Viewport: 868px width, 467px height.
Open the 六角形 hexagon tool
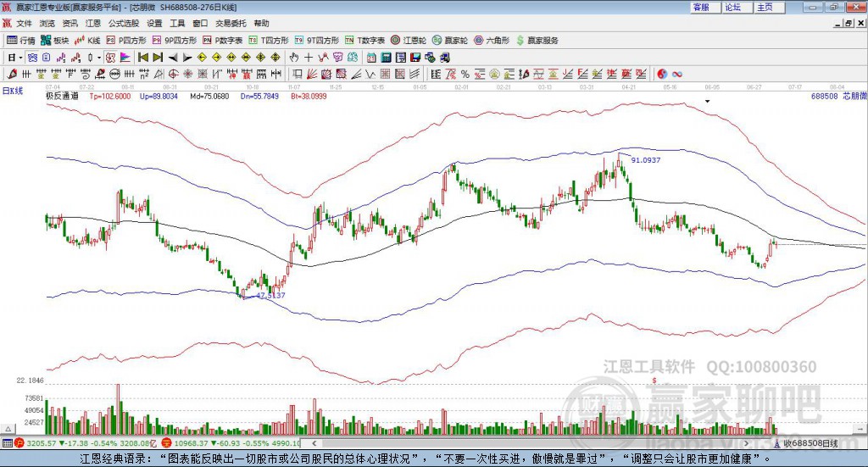(x=492, y=41)
